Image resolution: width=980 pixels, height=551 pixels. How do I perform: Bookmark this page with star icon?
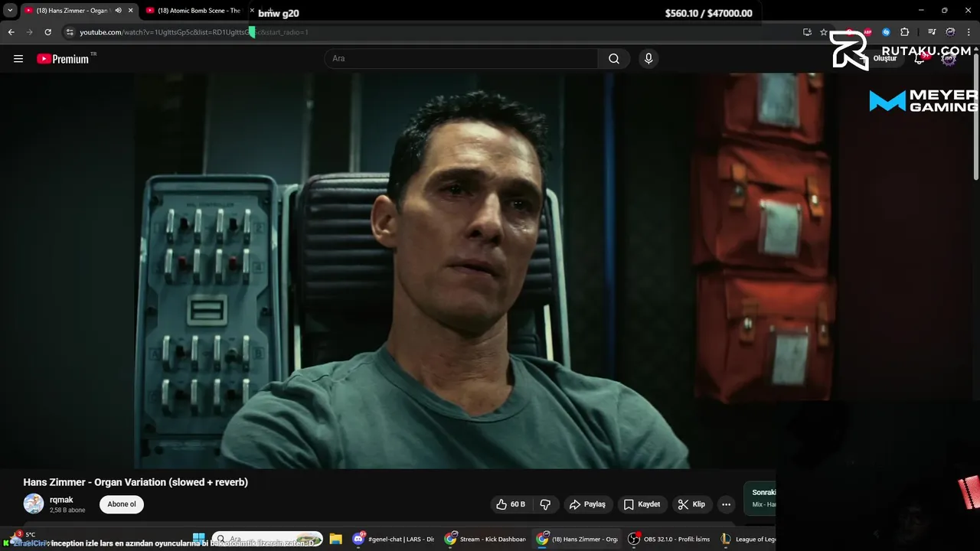click(x=824, y=32)
